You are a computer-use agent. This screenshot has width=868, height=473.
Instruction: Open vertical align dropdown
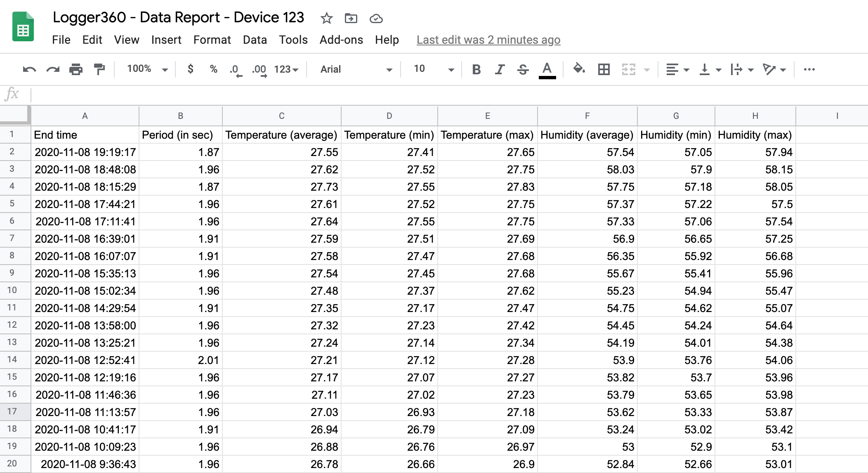click(x=710, y=69)
